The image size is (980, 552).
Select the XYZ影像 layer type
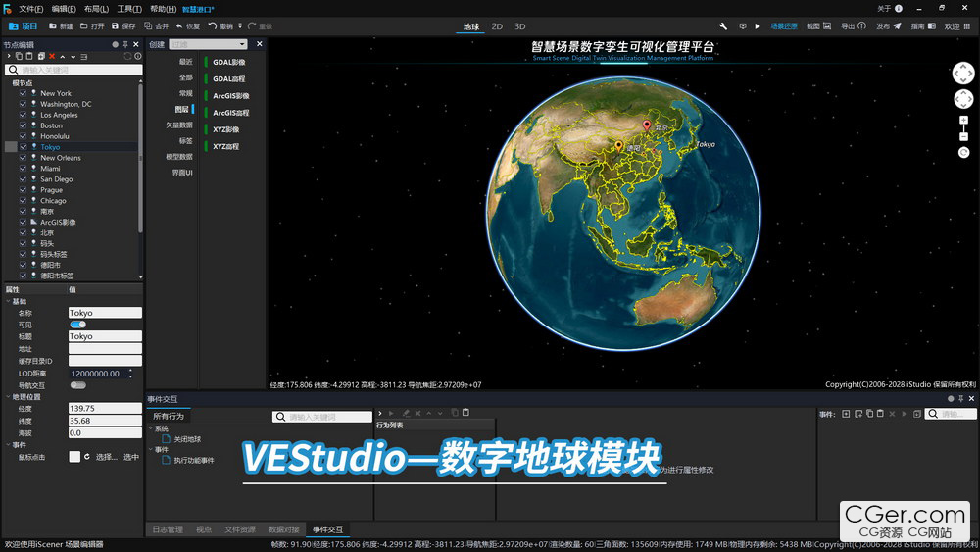[225, 129]
